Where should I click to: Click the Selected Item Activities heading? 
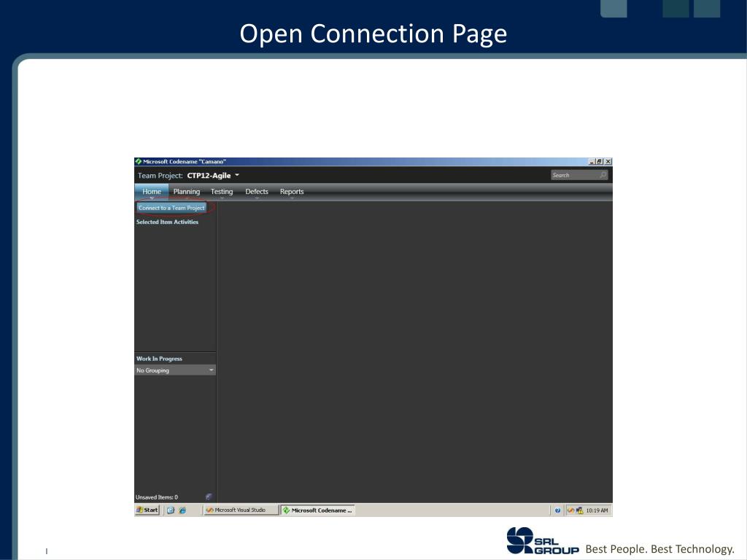pyautogui.click(x=167, y=222)
